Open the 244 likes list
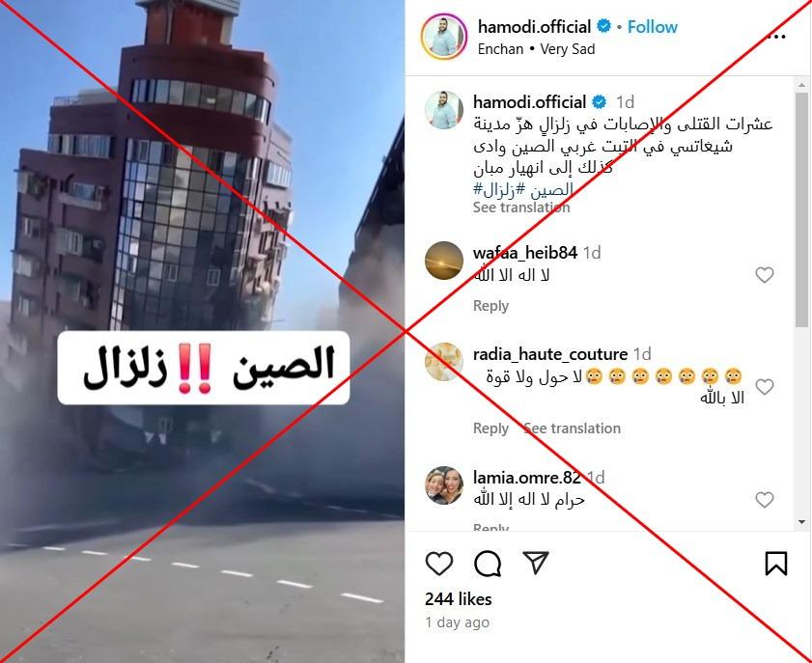The width and height of the screenshot is (812, 663). 459,599
